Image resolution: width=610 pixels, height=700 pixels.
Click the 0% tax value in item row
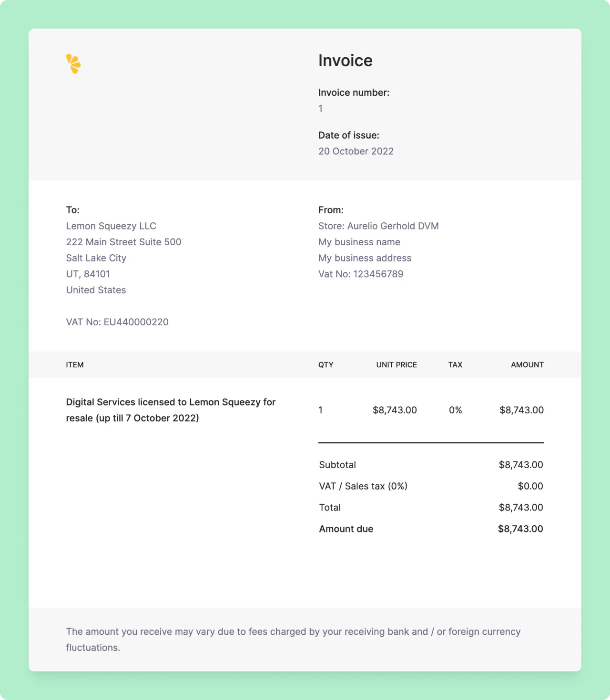coord(455,410)
